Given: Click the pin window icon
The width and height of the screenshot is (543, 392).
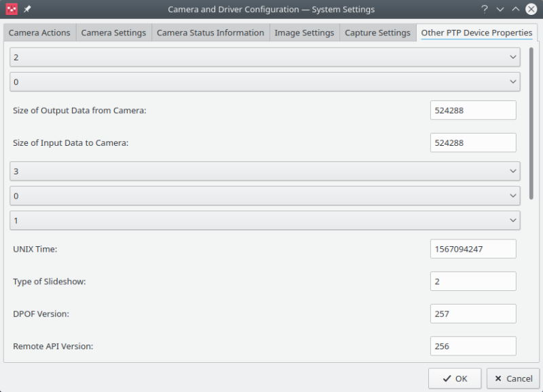Looking at the screenshot, I should [x=27, y=9].
